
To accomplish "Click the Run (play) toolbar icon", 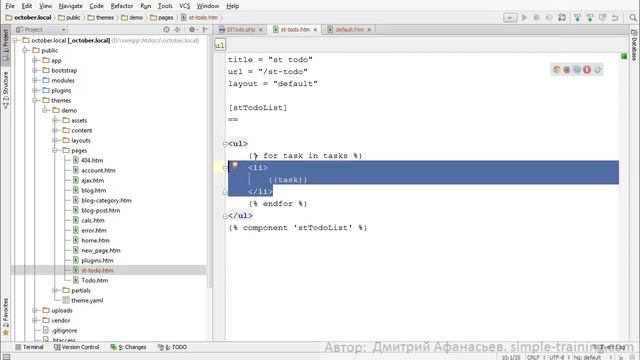I will coord(524,18).
